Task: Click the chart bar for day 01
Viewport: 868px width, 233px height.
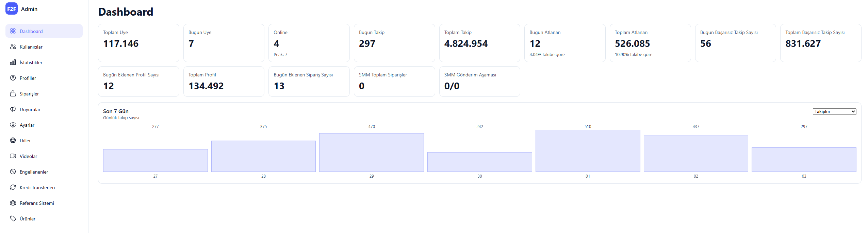Action: click(588, 150)
